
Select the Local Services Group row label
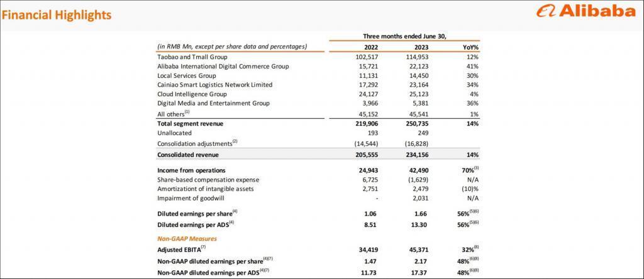click(x=188, y=75)
